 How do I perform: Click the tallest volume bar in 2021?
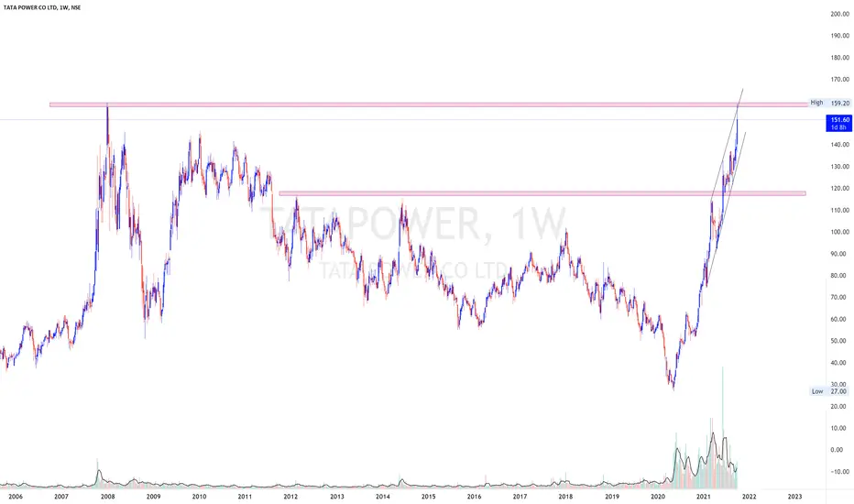(723, 428)
